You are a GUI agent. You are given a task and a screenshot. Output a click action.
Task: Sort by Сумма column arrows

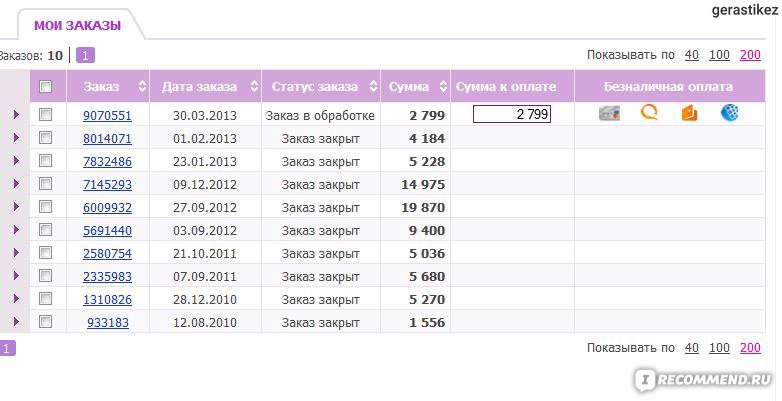(x=441, y=87)
